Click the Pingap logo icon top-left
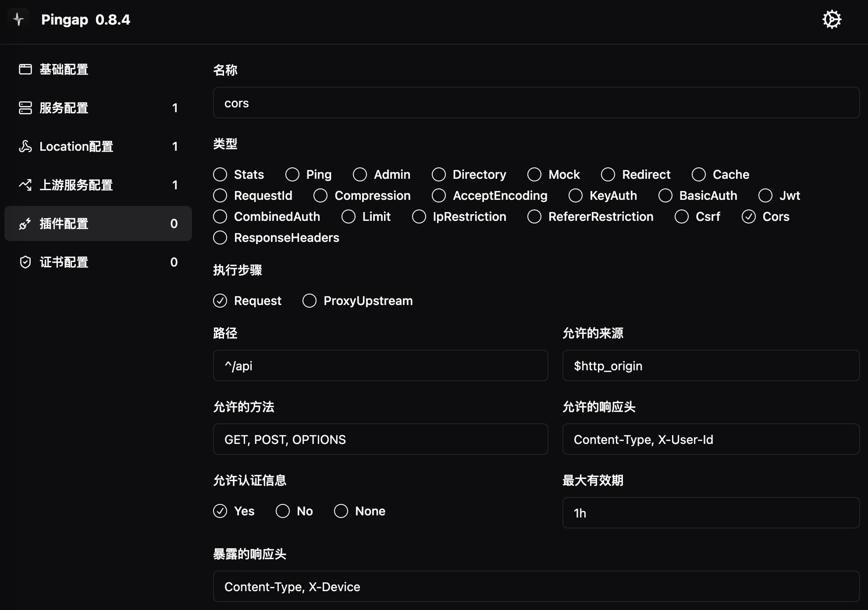Viewport: 868px width, 610px height. click(x=18, y=19)
